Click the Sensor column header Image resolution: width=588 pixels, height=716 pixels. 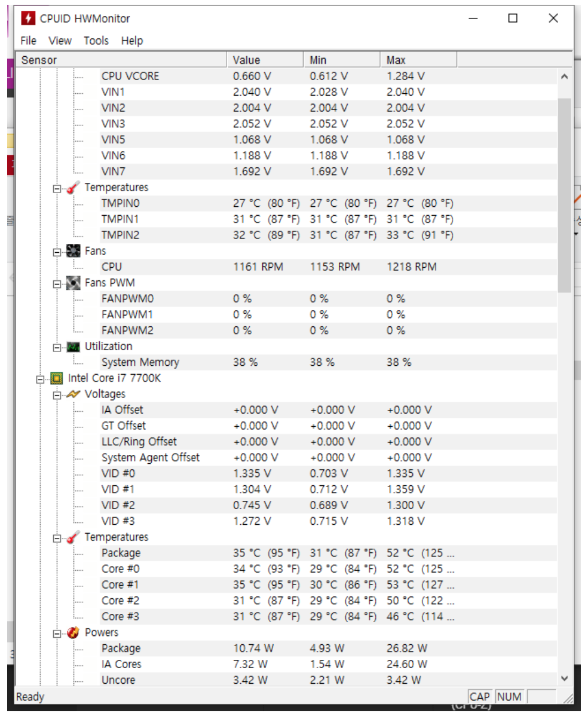[121, 60]
